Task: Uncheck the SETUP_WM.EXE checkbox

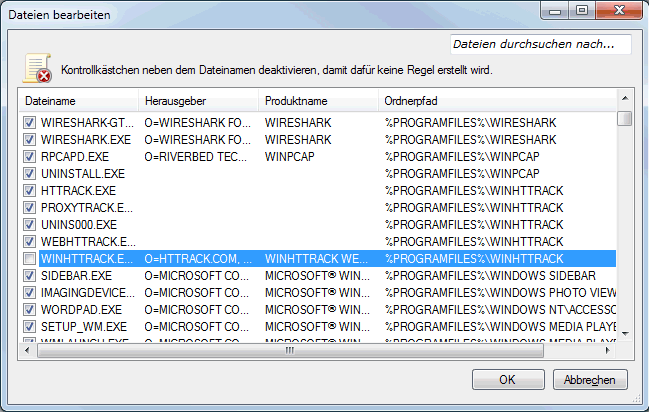Action: (29, 327)
